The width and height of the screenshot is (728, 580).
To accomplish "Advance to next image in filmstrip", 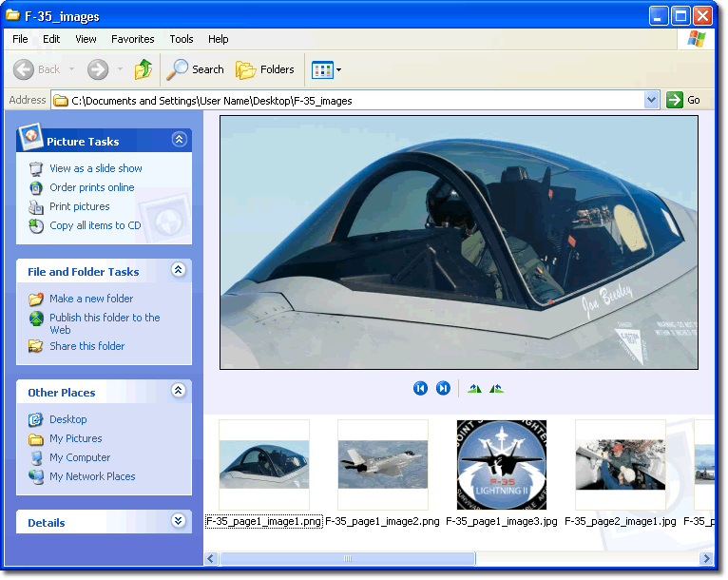I will pos(443,388).
